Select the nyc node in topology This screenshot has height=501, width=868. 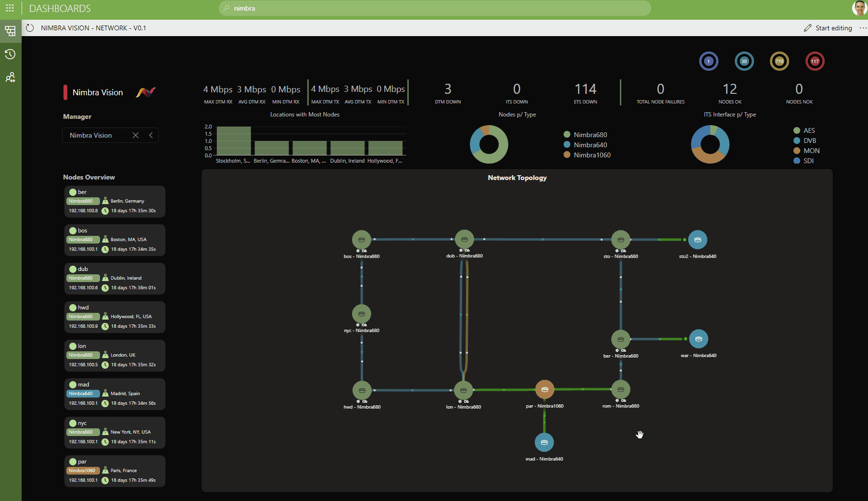[x=362, y=314]
